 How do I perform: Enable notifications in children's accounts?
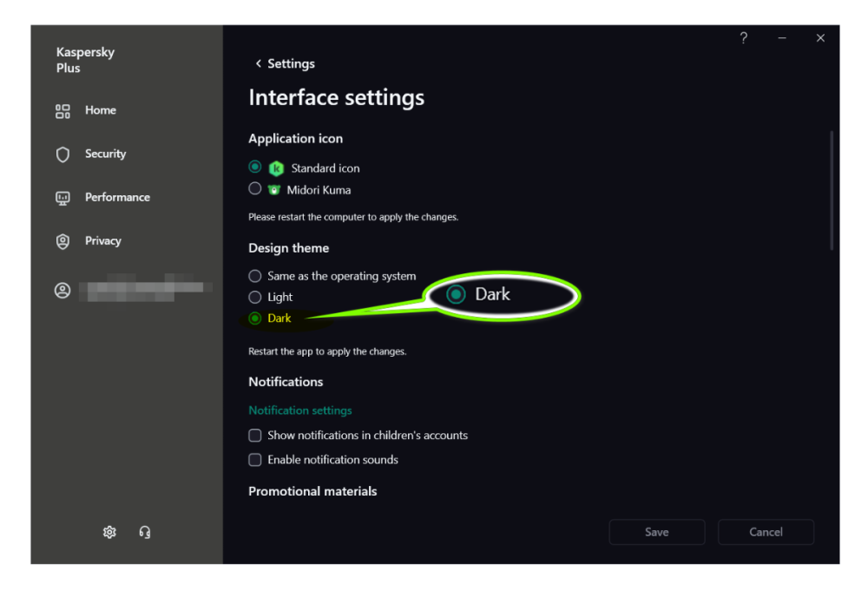255,436
